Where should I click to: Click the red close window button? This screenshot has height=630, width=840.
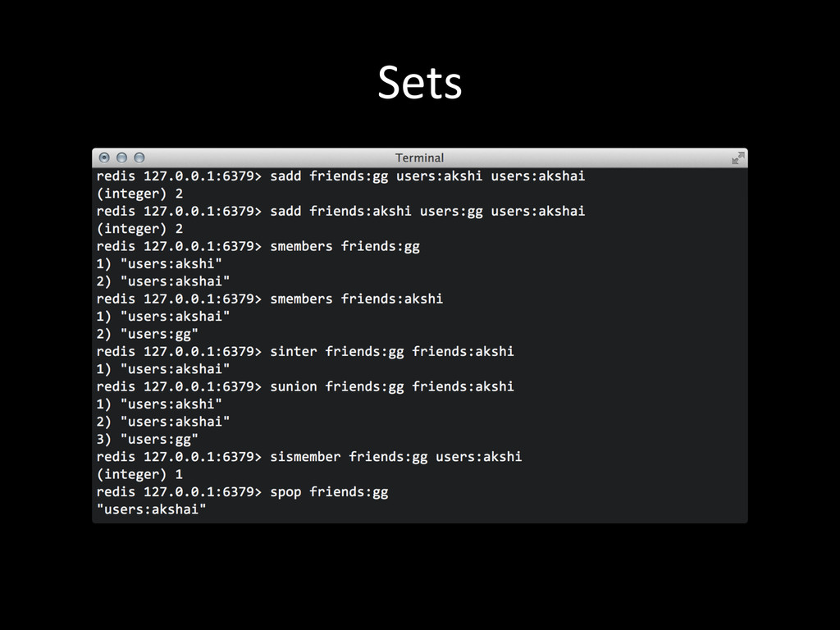pyautogui.click(x=104, y=157)
